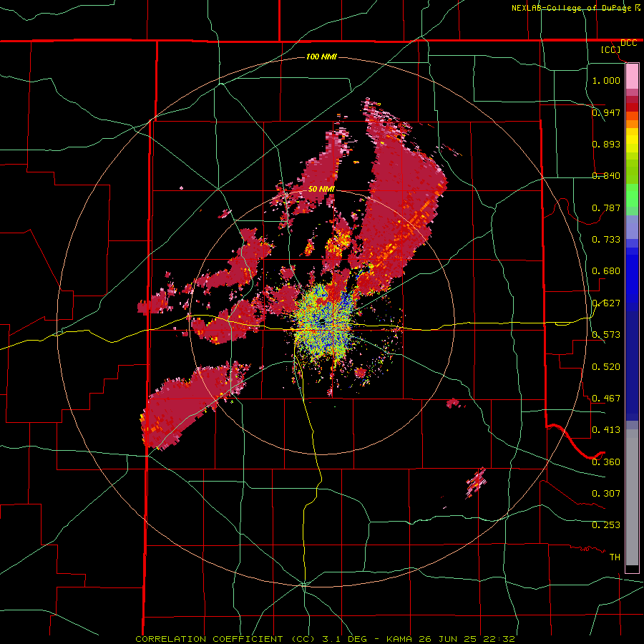Click the Correlation Coefficient product caption at bottom

click(x=325, y=639)
